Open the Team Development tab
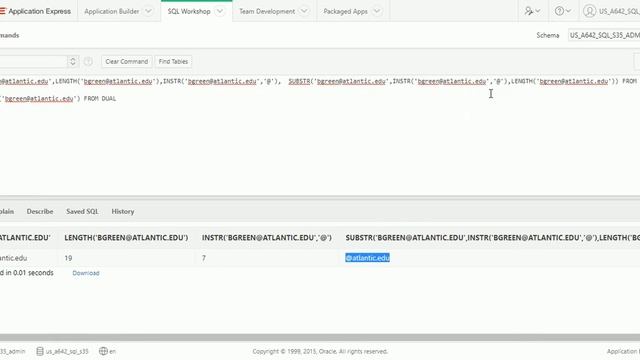 click(267, 11)
